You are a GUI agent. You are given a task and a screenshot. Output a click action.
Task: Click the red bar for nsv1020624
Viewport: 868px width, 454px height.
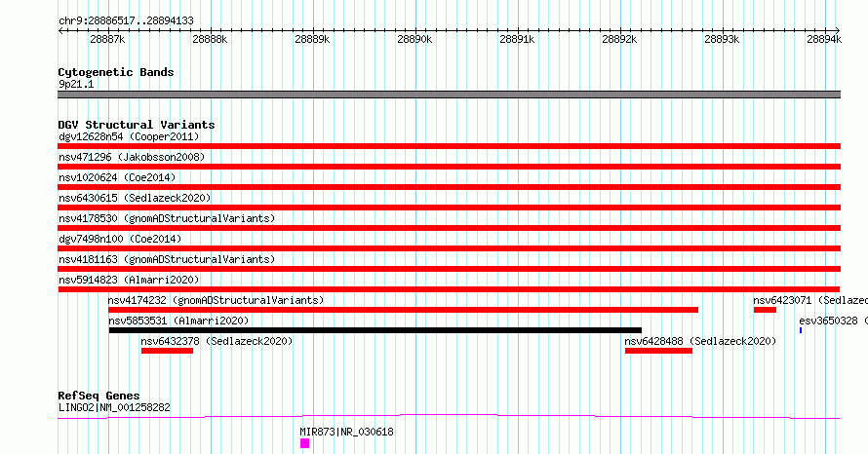click(449, 187)
